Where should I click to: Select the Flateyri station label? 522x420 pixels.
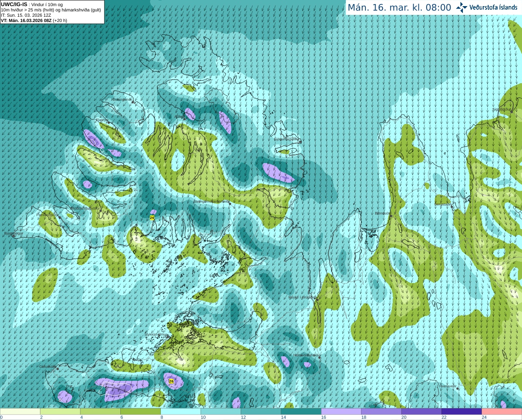click(x=102, y=120)
